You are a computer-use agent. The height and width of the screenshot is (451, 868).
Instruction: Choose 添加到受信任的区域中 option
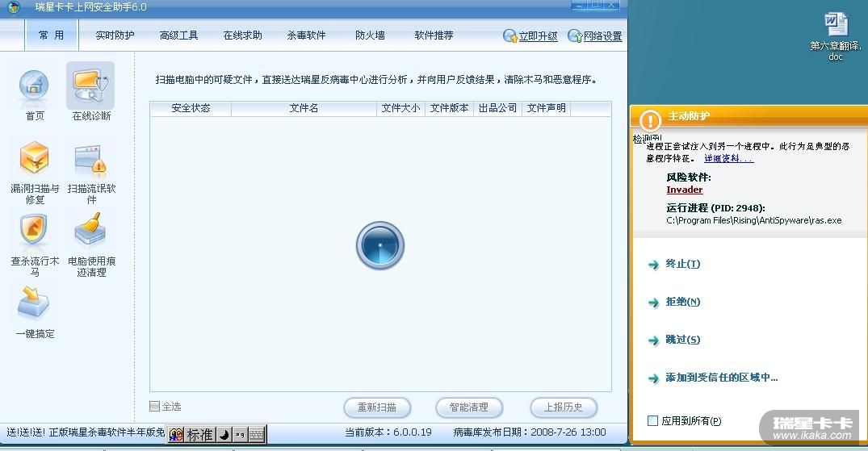click(721, 378)
